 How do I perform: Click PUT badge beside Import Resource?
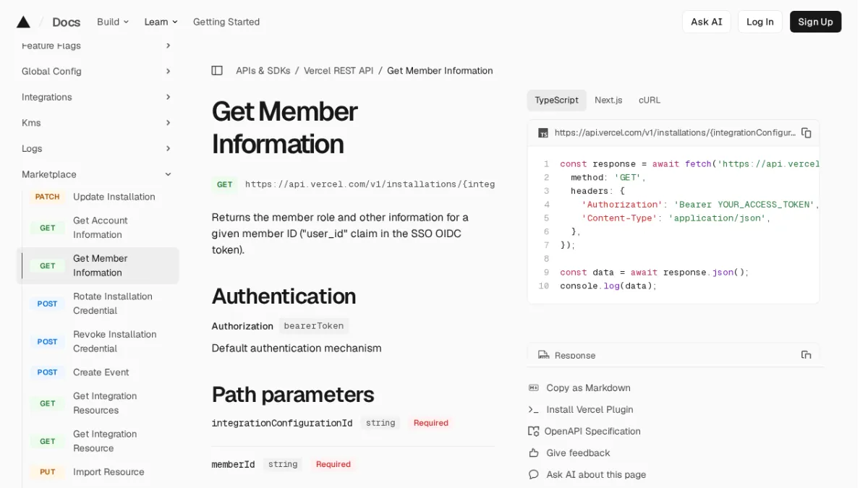pos(48,472)
